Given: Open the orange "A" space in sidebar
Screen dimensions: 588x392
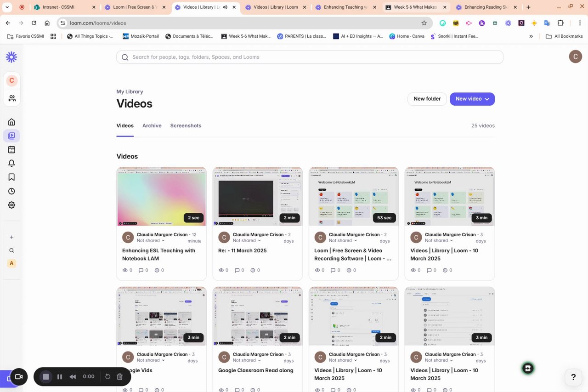Looking at the screenshot, I should [x=11, y=263].
